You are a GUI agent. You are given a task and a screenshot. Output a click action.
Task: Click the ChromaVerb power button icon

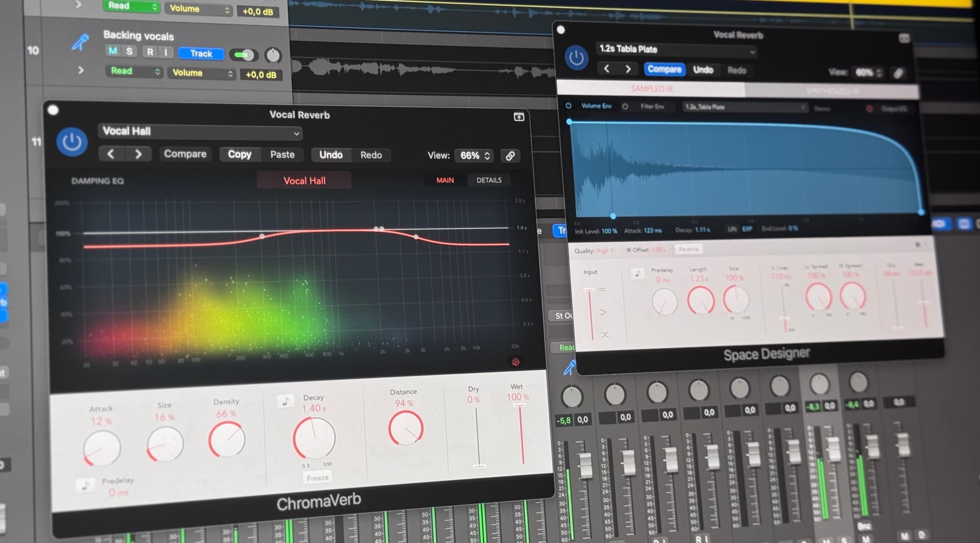click(x=72, y=141)
